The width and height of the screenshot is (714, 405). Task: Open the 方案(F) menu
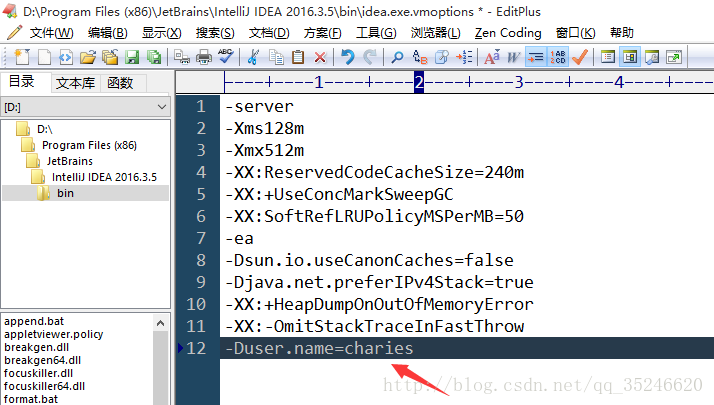322,33
